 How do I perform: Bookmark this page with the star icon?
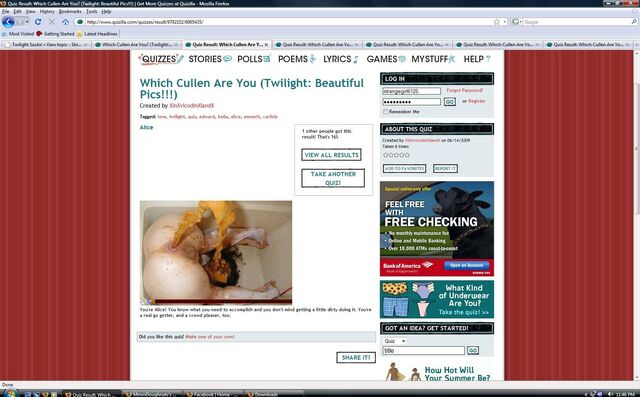pos(497,22)
